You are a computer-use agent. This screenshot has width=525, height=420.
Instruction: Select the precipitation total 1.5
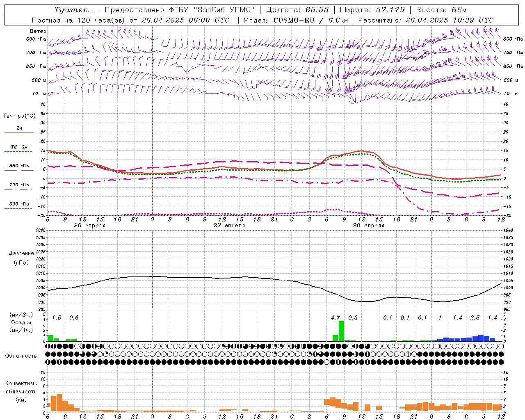[x=57, y=317]
